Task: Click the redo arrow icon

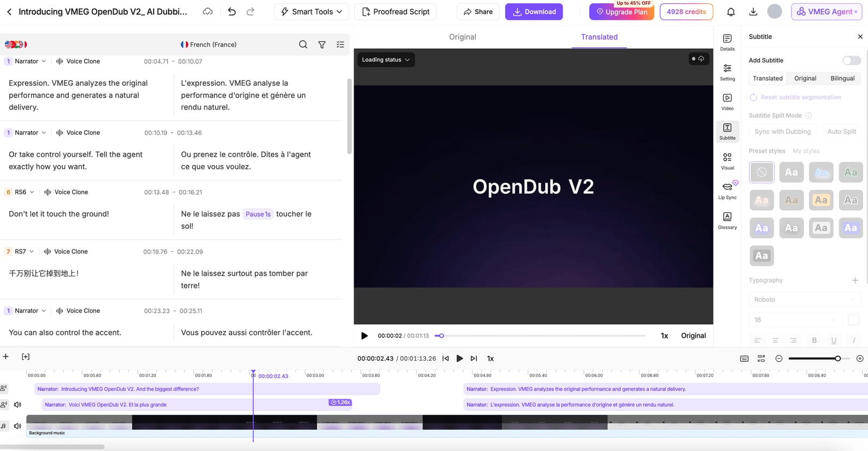Action: [250, 11]
